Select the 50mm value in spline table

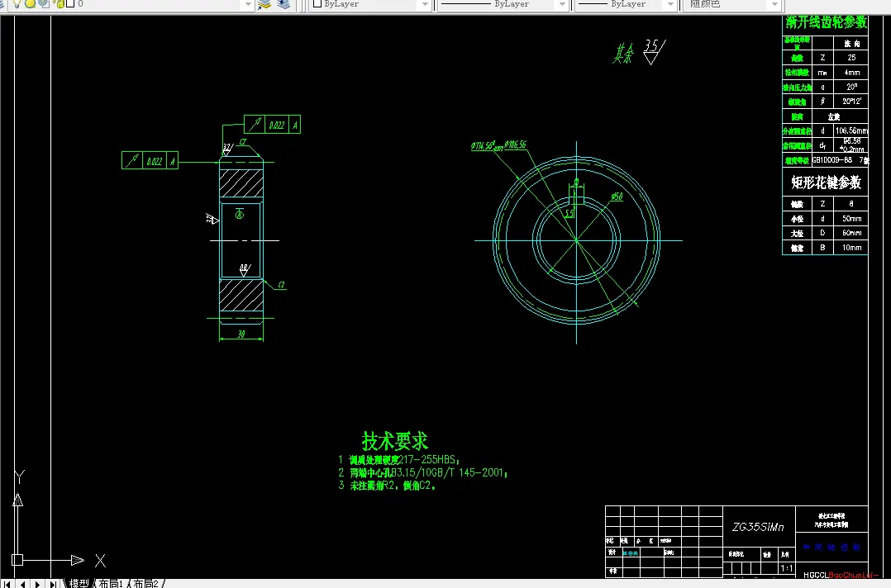(851, 219)
